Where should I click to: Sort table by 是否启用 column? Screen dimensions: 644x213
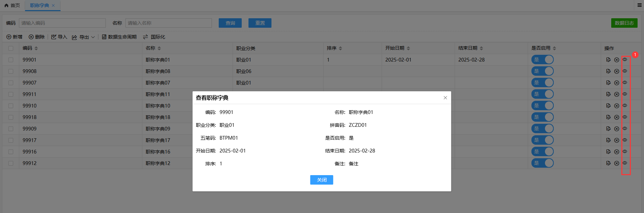coord(554,48)
